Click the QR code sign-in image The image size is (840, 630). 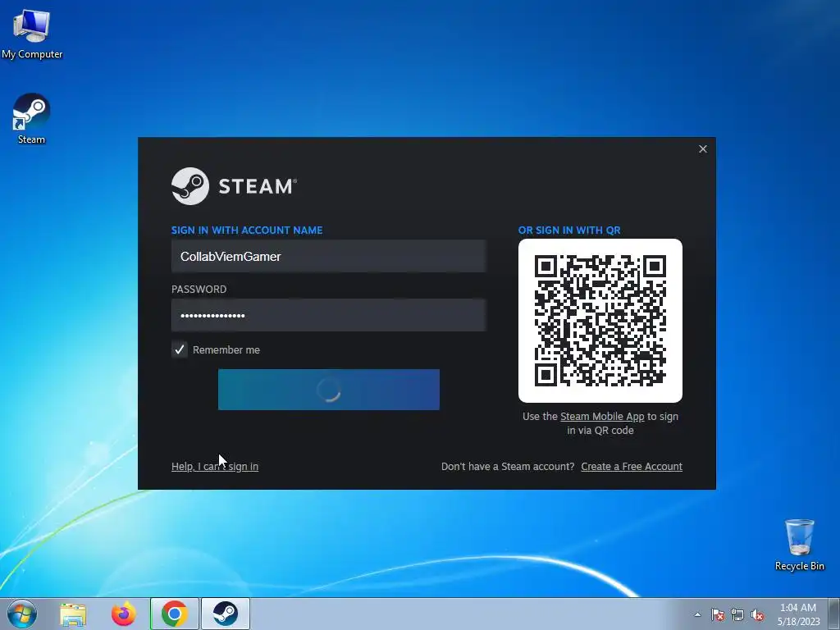pos(600,321)
